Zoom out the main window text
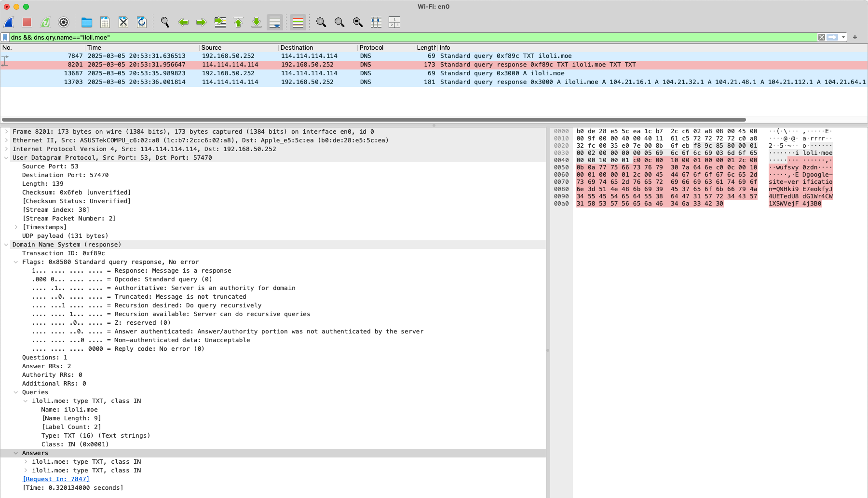The image size is (868, 498). tap(339, 22)
